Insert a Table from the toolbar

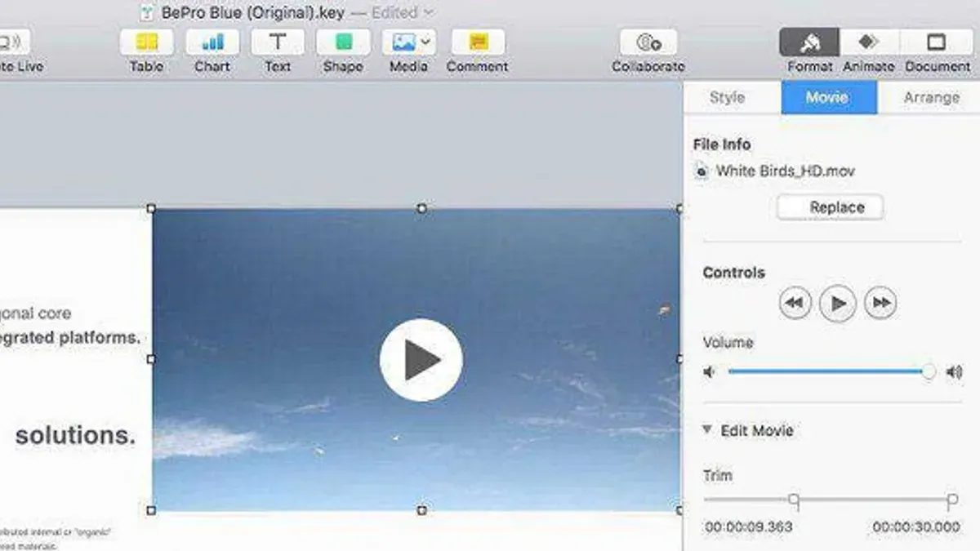(x=147, y=42)
